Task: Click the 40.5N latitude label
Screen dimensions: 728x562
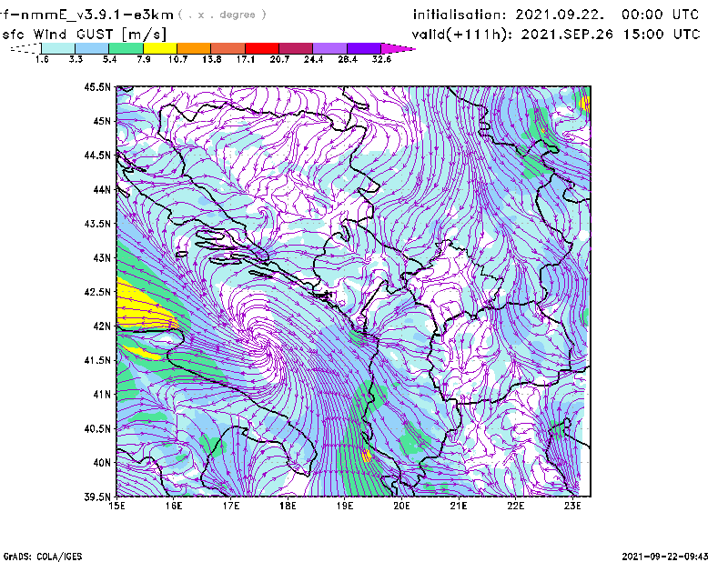Action: point(97,428)
